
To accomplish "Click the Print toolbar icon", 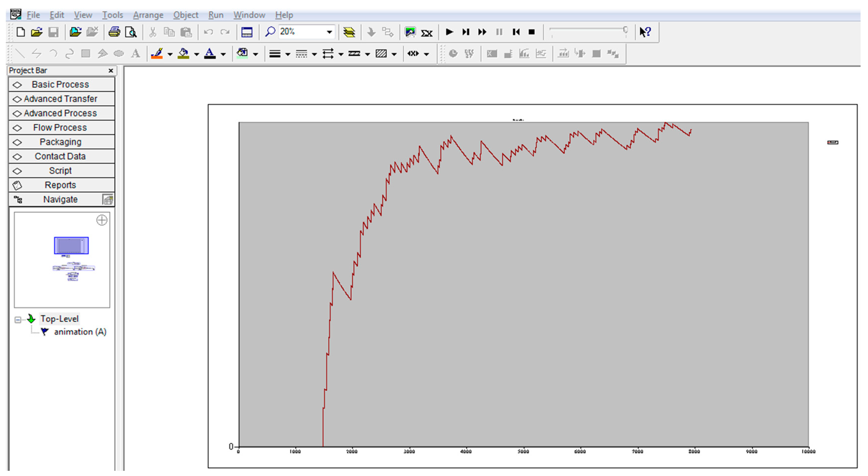I will point(114,32).
